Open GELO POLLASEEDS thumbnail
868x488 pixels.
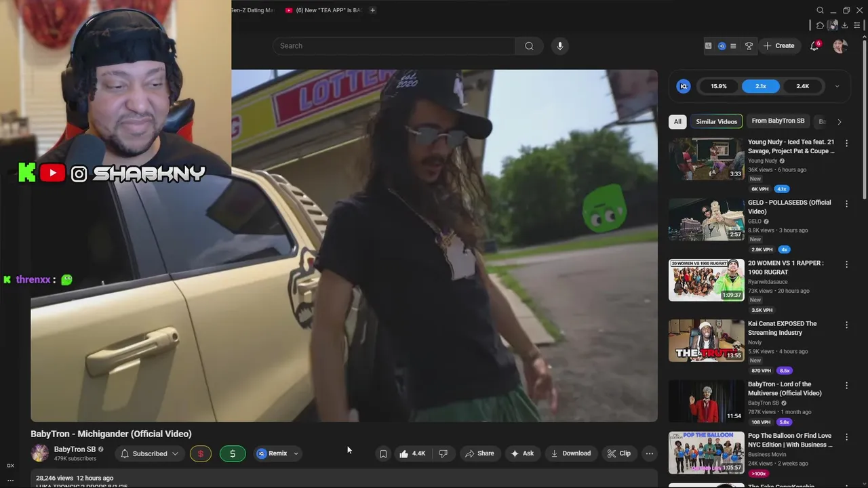[x=706, y=219]
